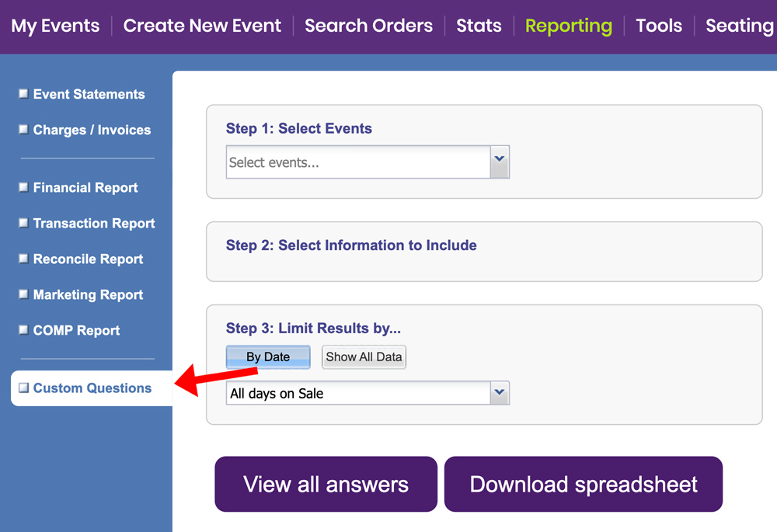777x532 pixels.
Task: Select the Reporting tab
Action: [569, 26]
